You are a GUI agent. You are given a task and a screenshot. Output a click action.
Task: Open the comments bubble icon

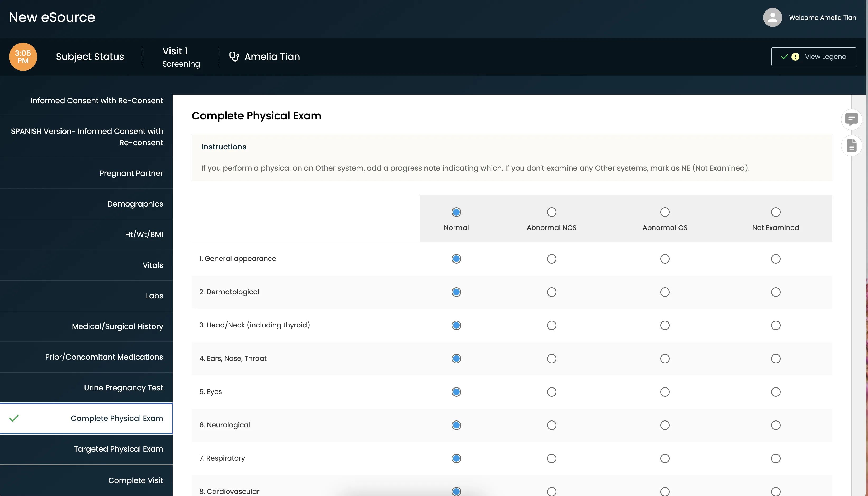pos(851,119)
